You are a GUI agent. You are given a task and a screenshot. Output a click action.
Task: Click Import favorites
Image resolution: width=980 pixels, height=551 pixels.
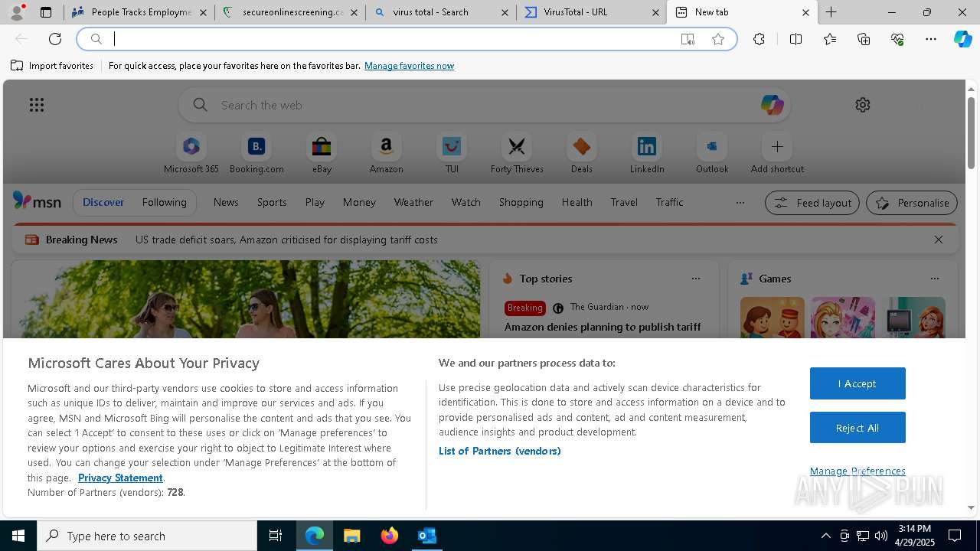[x=52, y=66]
